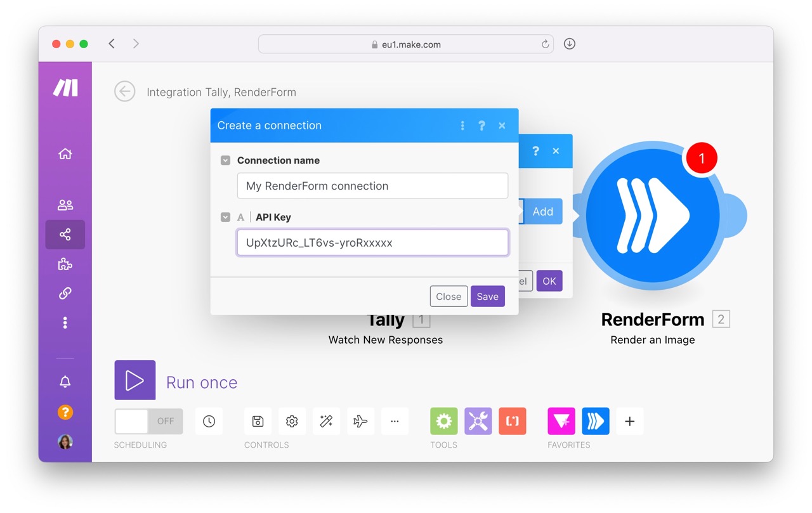
Task: Open schedule settings clock icon
Action: click(209, 421)
